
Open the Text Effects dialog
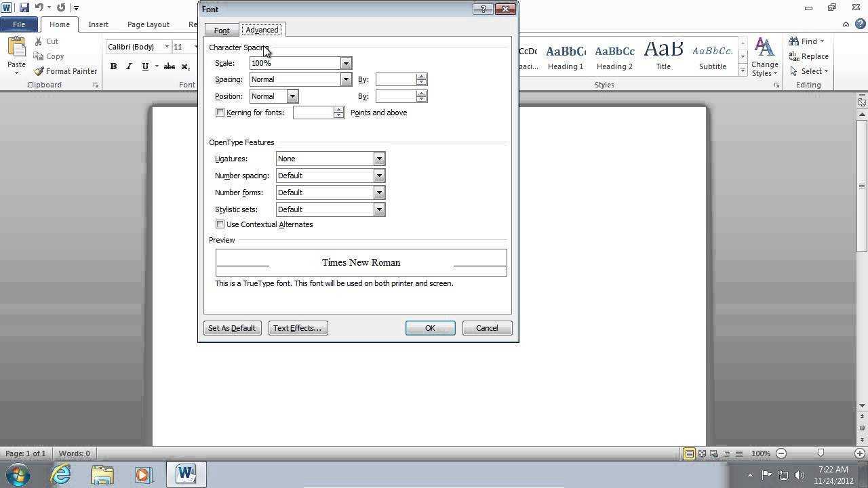pos(298,327)
